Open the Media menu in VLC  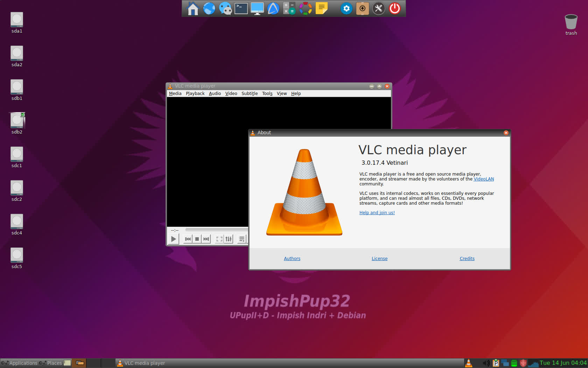175,94
